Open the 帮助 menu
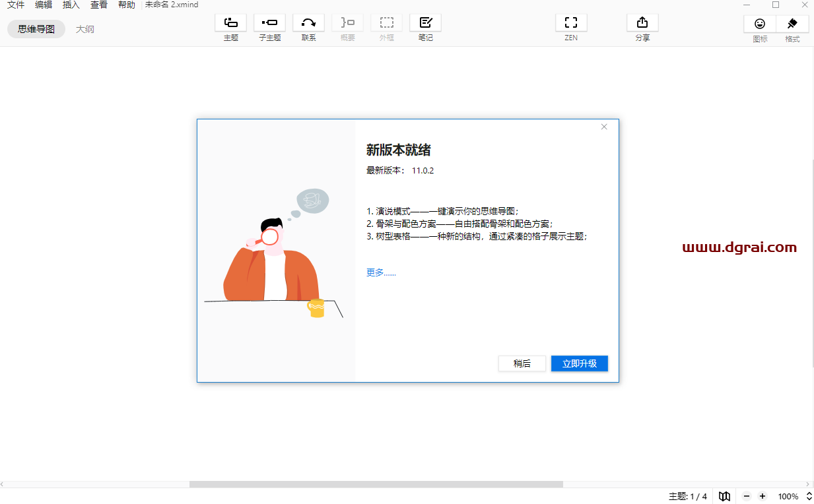 point(126,5)
